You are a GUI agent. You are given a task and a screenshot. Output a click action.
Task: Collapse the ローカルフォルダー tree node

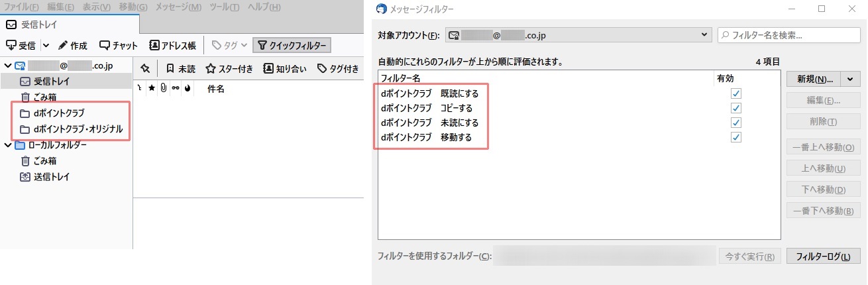tap(7, 145)
